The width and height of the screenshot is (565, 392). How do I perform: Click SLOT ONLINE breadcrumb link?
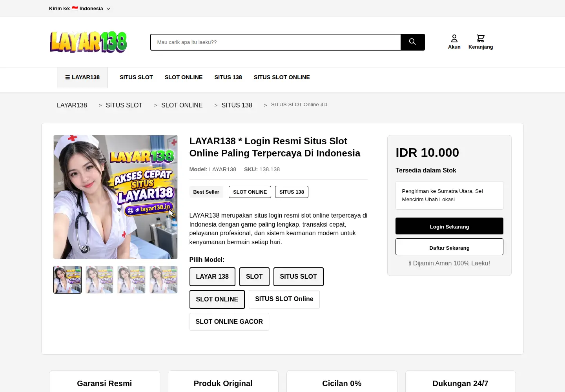coord(182,105)
